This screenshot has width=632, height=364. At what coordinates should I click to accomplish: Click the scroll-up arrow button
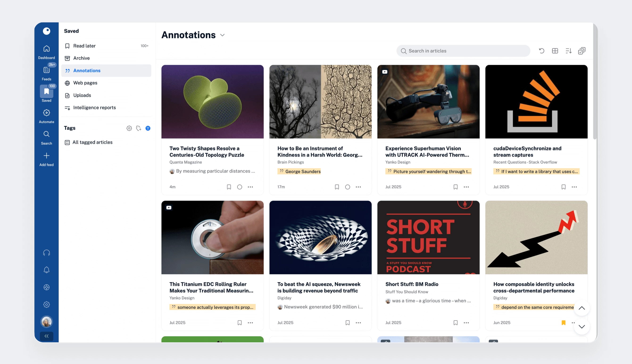click(x=582, y=308)
